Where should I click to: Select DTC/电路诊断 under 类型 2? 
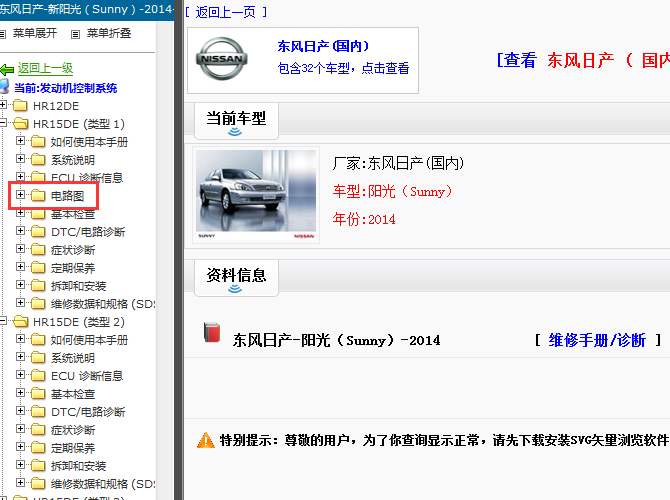click(88, 412)
